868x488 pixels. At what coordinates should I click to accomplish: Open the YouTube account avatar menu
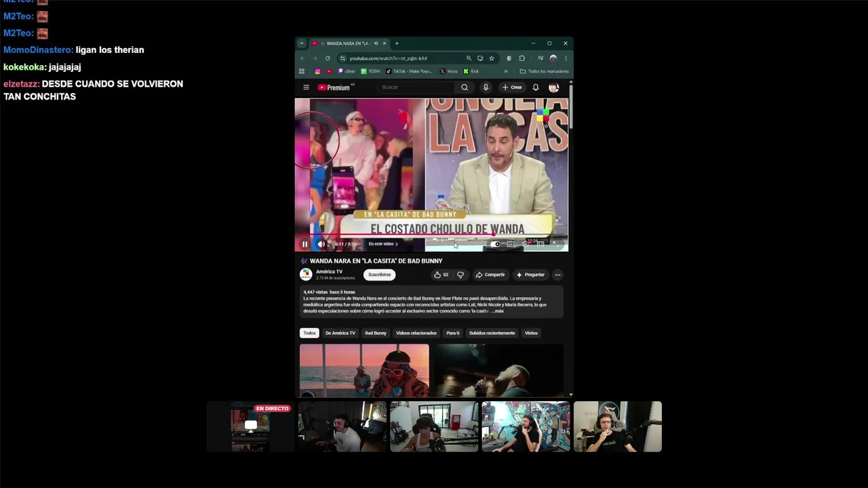tap(553, 87)
